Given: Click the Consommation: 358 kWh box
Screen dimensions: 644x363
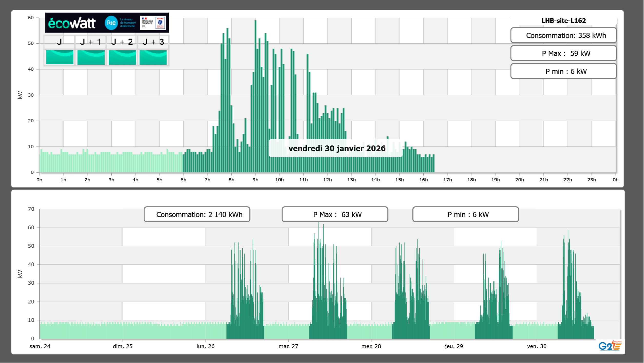Looking at the screenshot, I should 563,35.
